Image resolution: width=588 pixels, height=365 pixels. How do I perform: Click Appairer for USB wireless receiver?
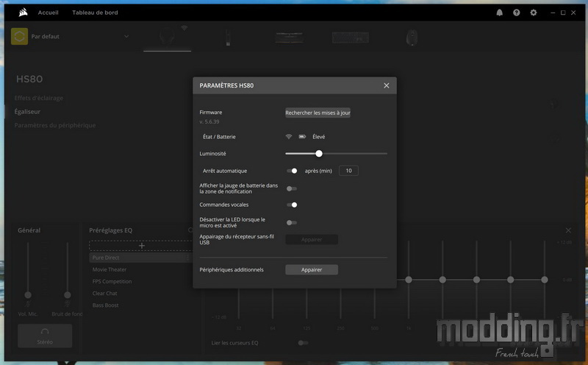[311, 240]
